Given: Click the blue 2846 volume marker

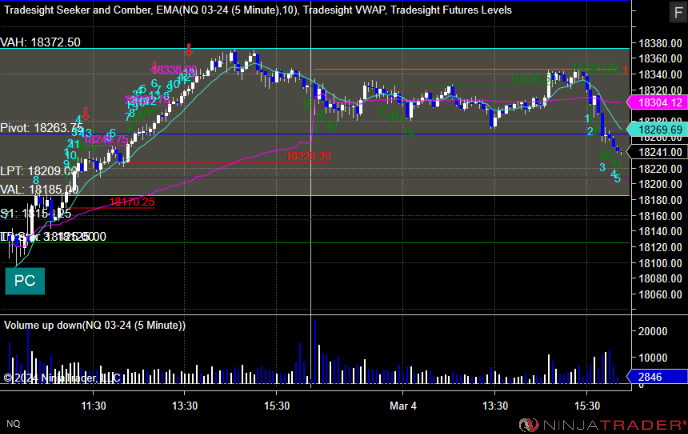Looking at the screenshot, I should (657, 377).
